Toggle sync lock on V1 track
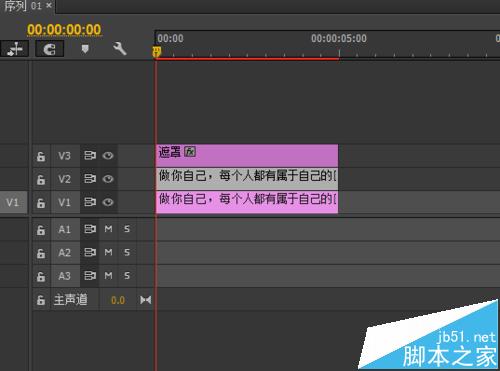This screenshot has width=500, height=371. [x=90, y=202]
